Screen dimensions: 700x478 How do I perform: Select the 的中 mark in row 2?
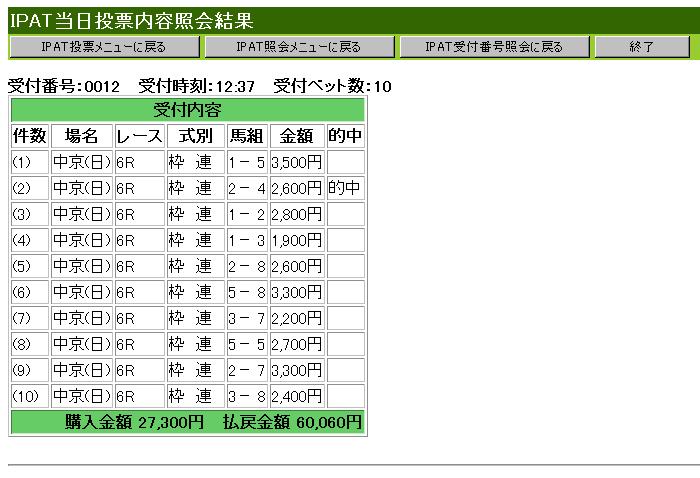(344, 188)
